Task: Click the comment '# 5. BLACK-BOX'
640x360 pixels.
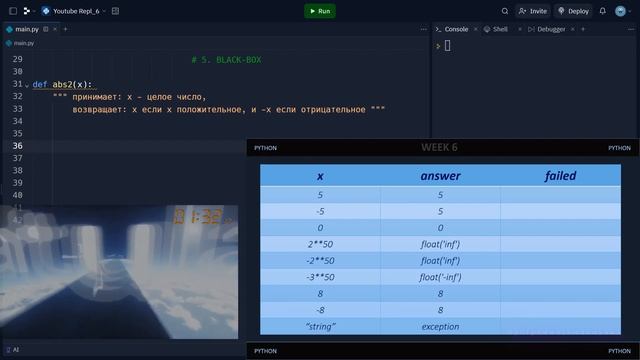Action: click(227, 60)
